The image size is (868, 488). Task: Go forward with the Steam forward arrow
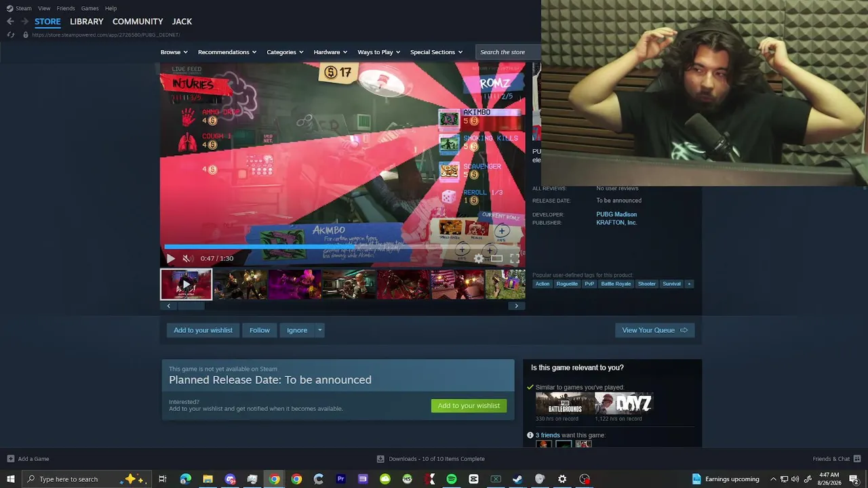tap(24, 21)
